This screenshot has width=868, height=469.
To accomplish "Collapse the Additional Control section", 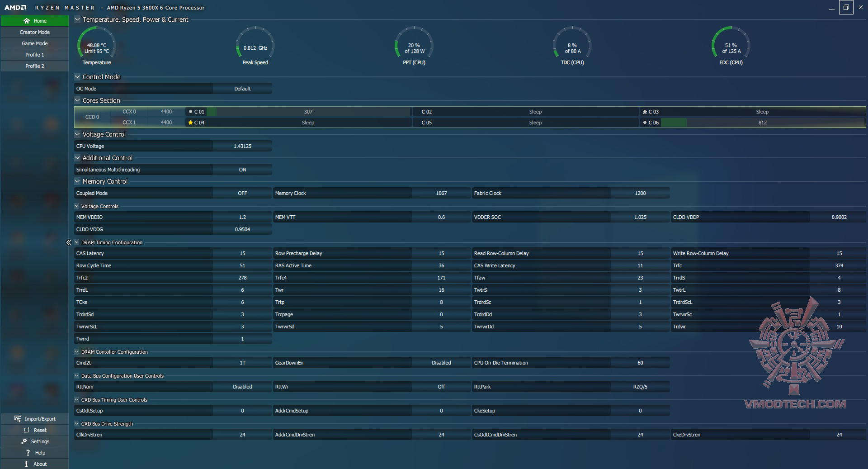I will coord(77,158).
